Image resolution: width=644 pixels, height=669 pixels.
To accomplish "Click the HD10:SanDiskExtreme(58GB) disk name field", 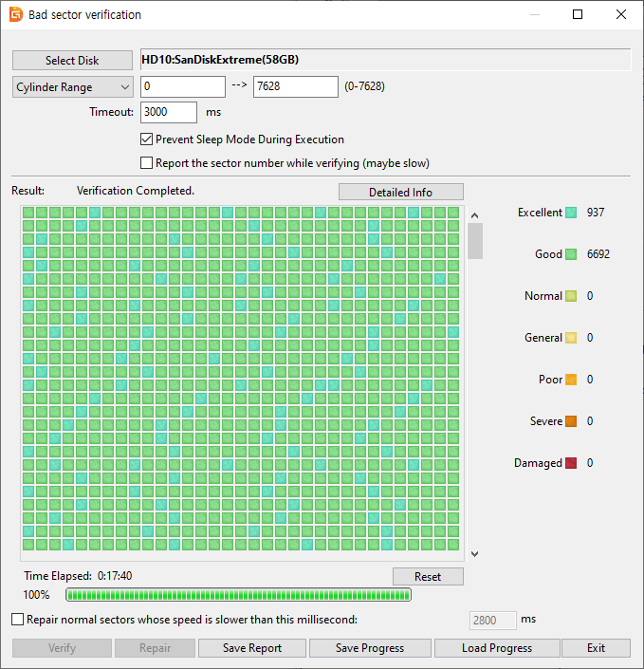I will pyautogui.click(x=386, y=60).
